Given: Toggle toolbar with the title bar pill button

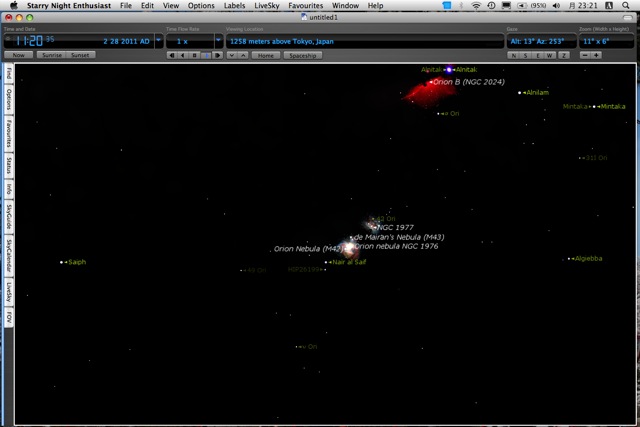Looking at the screenshot, I should click(627, 17).
